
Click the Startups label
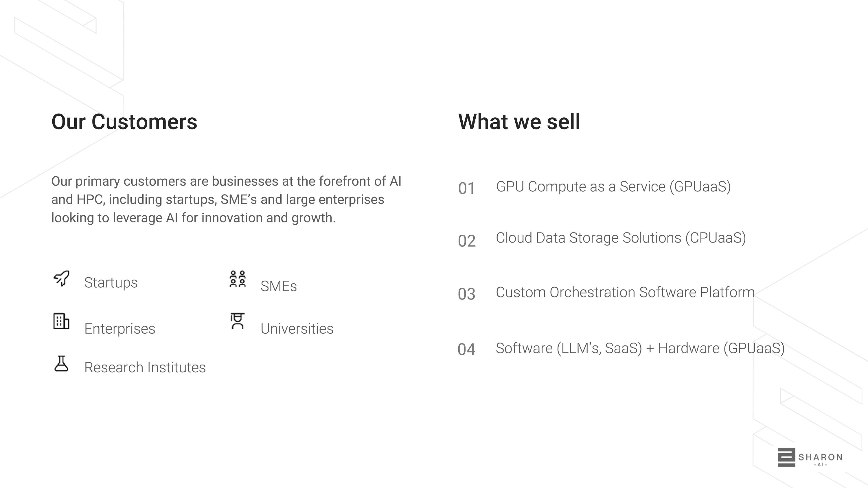click(111, 282)
